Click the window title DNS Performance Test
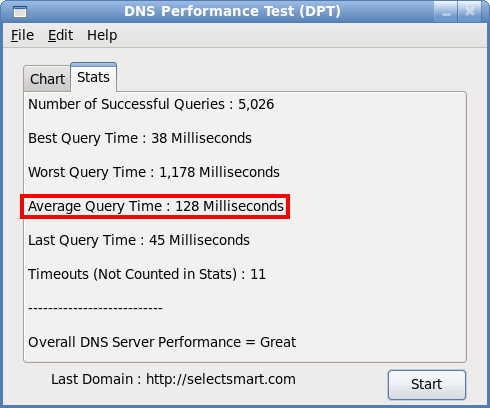 232,11
